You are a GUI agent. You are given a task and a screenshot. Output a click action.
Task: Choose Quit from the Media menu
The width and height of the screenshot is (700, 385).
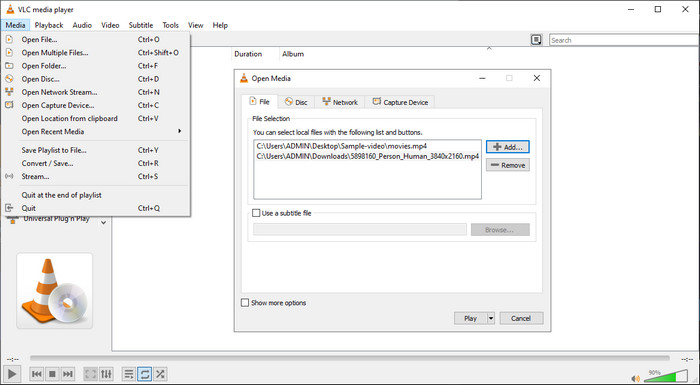pos(96,208)
